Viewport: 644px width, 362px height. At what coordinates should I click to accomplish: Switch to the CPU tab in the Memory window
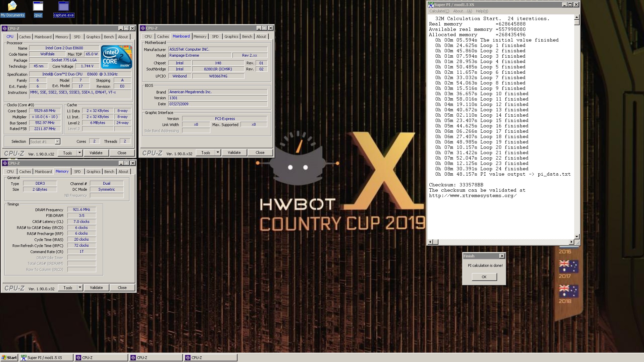(x=10, y=172)
